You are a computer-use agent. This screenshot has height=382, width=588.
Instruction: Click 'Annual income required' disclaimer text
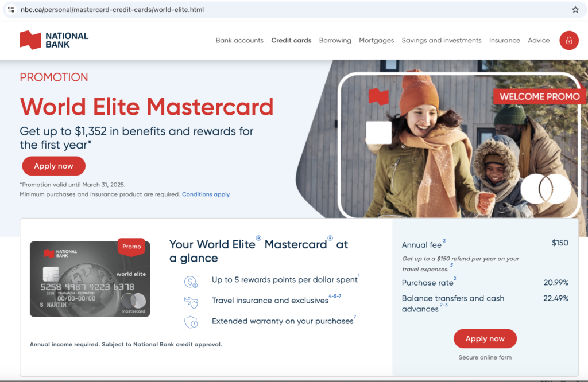click(126, 345)
